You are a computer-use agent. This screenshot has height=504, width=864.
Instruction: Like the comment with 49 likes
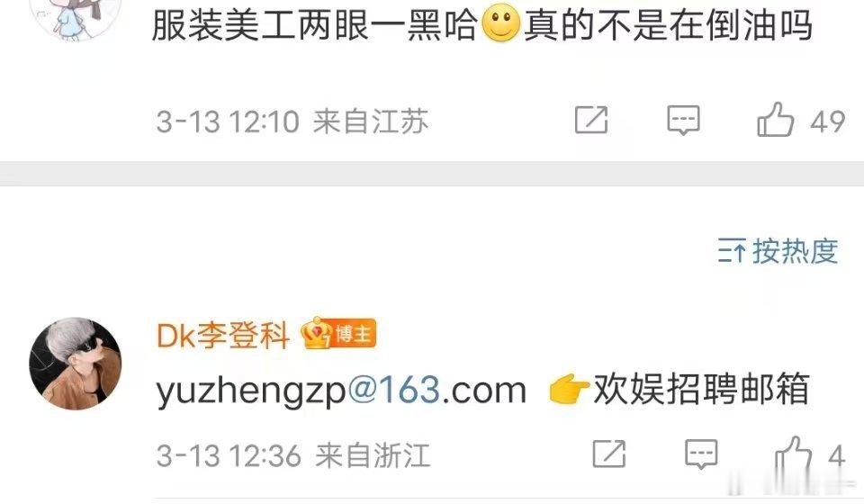[x=775, y=120]
